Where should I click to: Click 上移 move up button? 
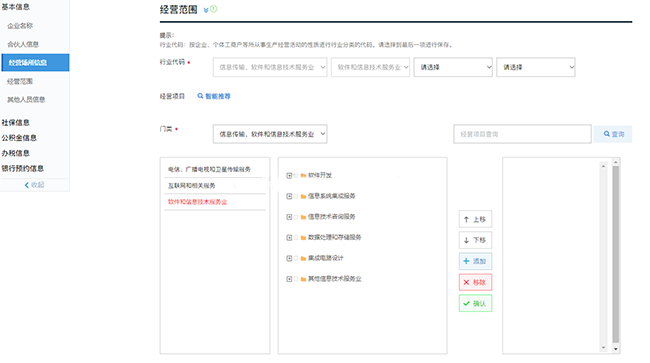tap(475, 219)
